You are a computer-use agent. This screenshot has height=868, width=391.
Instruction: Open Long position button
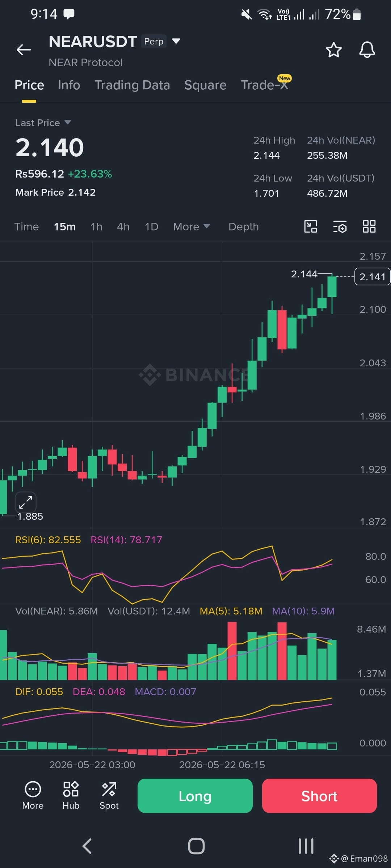[x=195, y=796]
